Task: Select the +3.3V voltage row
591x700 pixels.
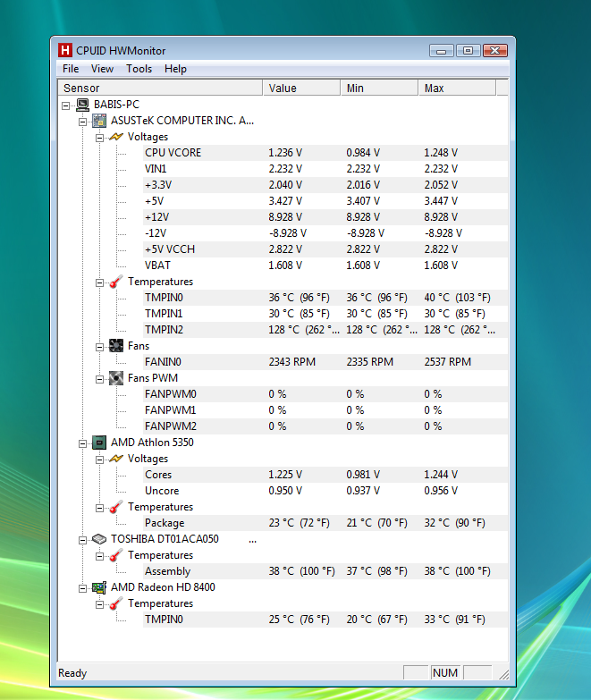Action: point(325,185)
